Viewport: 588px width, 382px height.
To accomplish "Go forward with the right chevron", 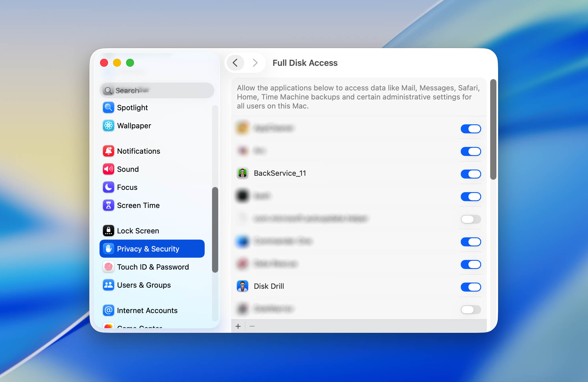I will pos(255,63).
